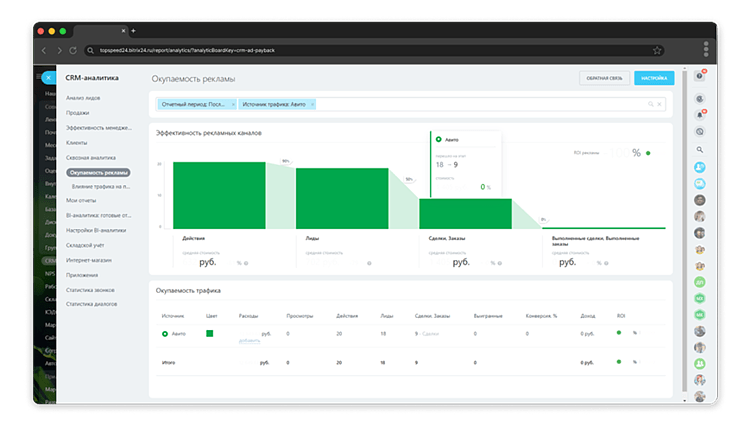This screenshot has height=426, width=751.
Task: Click the green color swatch for Авито
Action: click(x=209, y=334)
